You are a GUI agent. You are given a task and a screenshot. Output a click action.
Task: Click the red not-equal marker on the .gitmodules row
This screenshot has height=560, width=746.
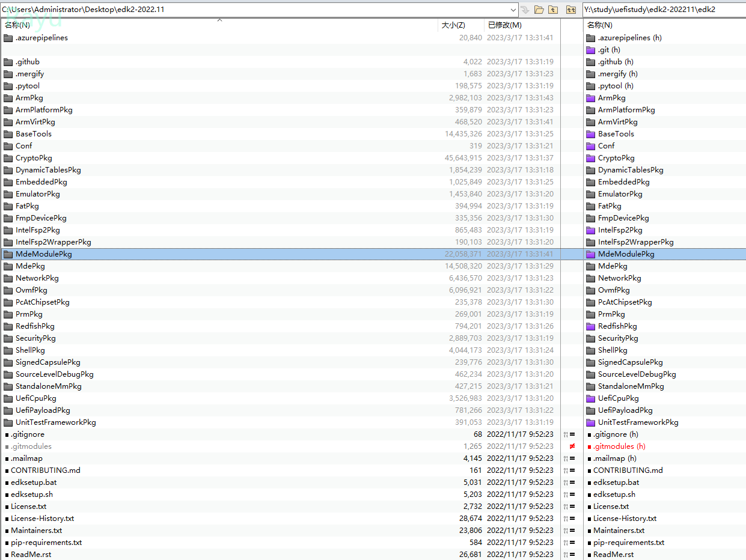572,446
